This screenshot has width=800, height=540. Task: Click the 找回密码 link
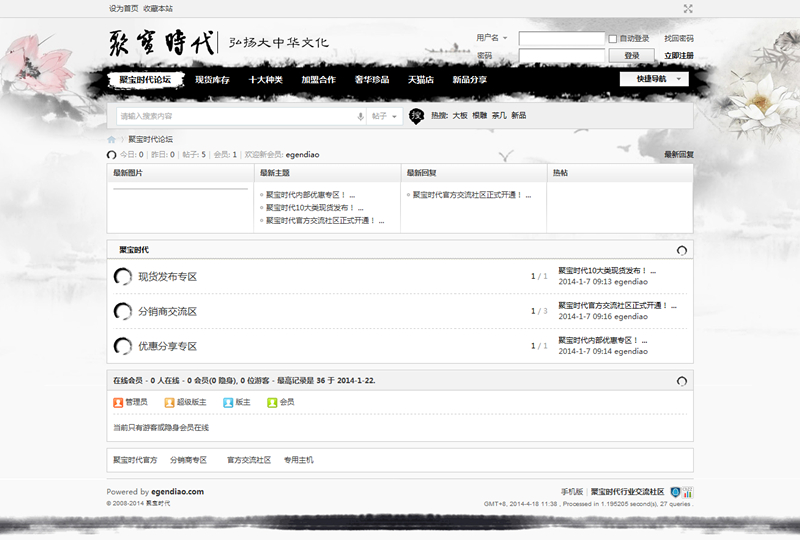tap(678, 39)
